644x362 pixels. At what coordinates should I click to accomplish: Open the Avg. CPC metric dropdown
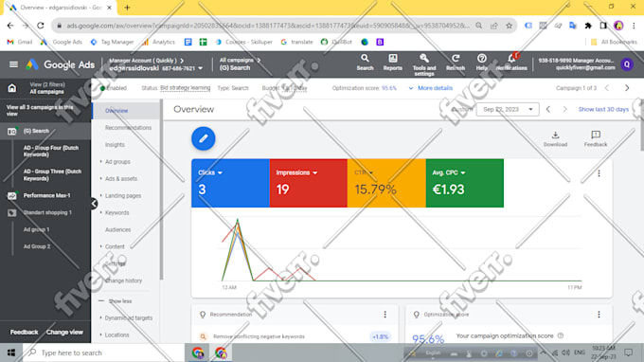coord(449,172)
